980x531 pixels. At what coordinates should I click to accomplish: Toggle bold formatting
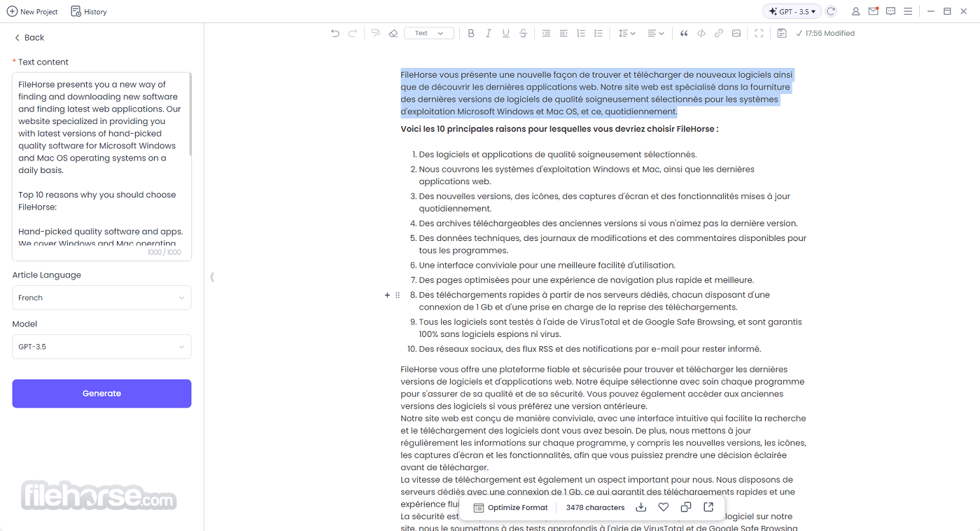pyautogui.click(x=470, y=33)
